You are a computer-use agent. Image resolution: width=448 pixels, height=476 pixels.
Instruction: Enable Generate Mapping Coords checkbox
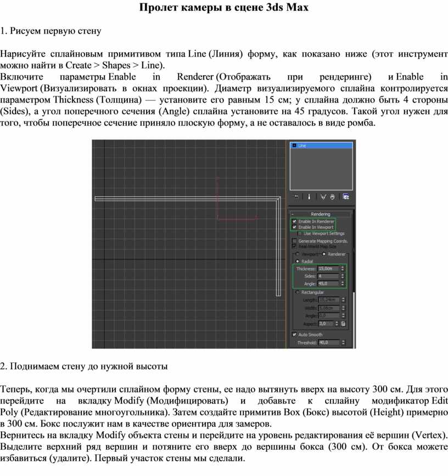pos(294,241)
